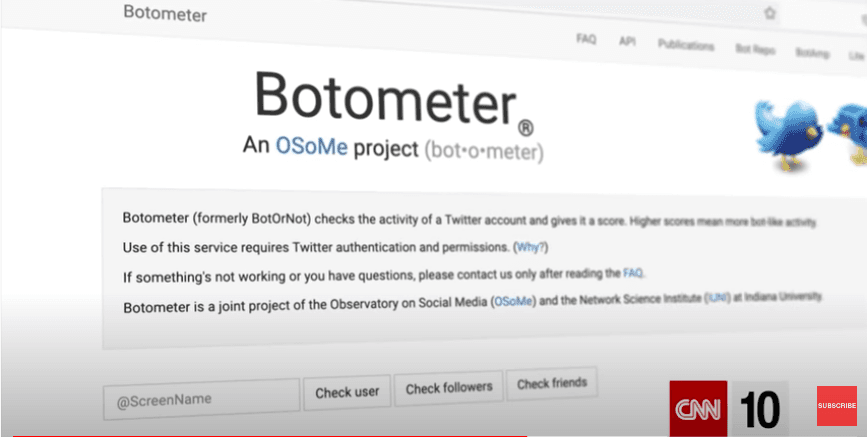
Task: Click the OSoMe link in joint project sentence
Action: (514, 302)
